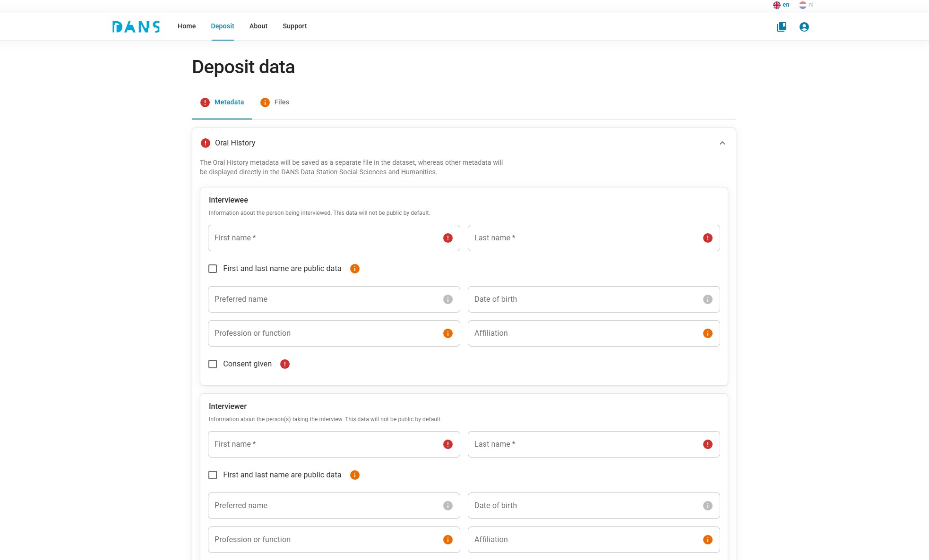Tick the Consent given checkbox
The height and width of the screenshot is (560, 929).
click(x=213, y=364)
